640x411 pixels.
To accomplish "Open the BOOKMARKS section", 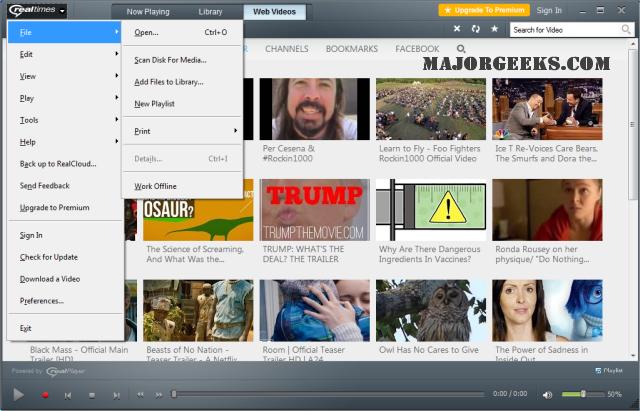I will (x=351, y=49).
